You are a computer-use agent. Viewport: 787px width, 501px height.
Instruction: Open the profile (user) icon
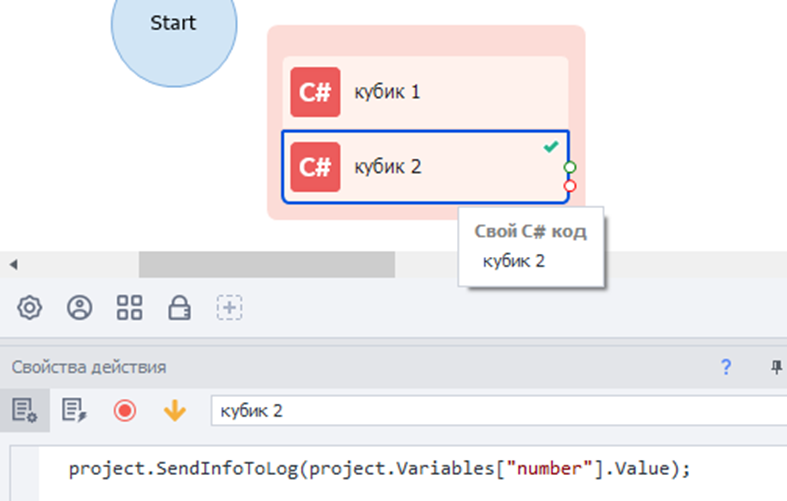click(79, 308)
